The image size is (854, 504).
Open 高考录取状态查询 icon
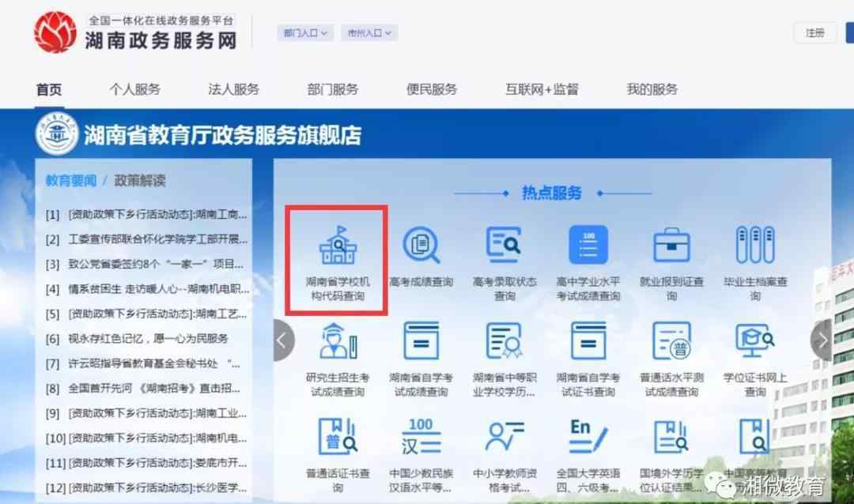coord(504,245)
